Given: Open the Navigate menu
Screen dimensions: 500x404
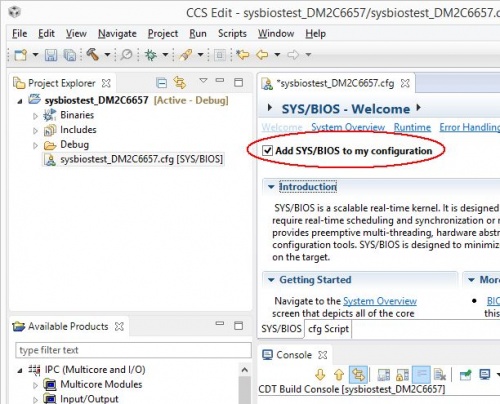Looking at the screenshot, I should [x=117, y=34].
